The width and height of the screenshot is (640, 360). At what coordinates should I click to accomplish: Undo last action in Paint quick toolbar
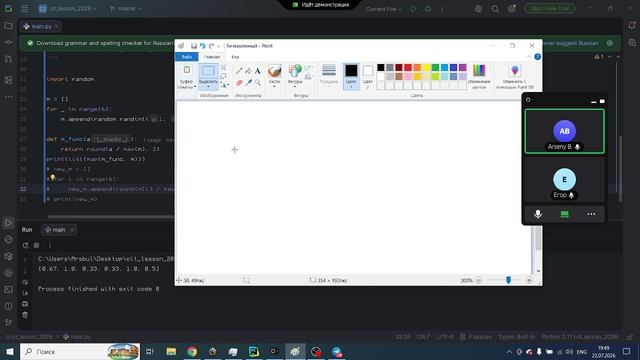point(202,46)
